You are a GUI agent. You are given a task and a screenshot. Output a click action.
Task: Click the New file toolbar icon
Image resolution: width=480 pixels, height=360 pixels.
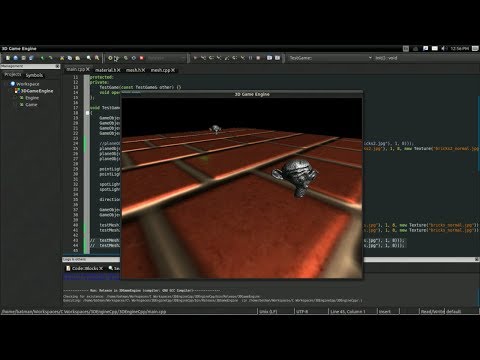[x=8, y=58]
